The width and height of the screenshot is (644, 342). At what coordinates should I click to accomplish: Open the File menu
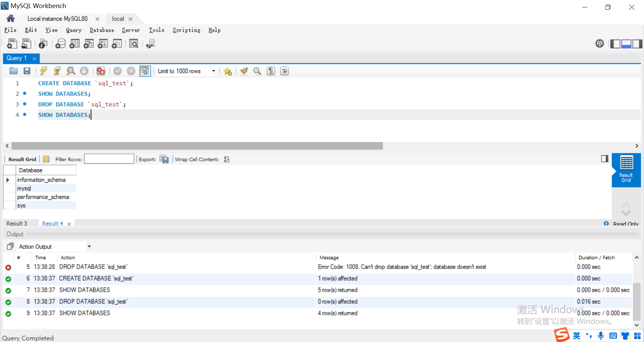pyautogui.click(x=10, y=30)
